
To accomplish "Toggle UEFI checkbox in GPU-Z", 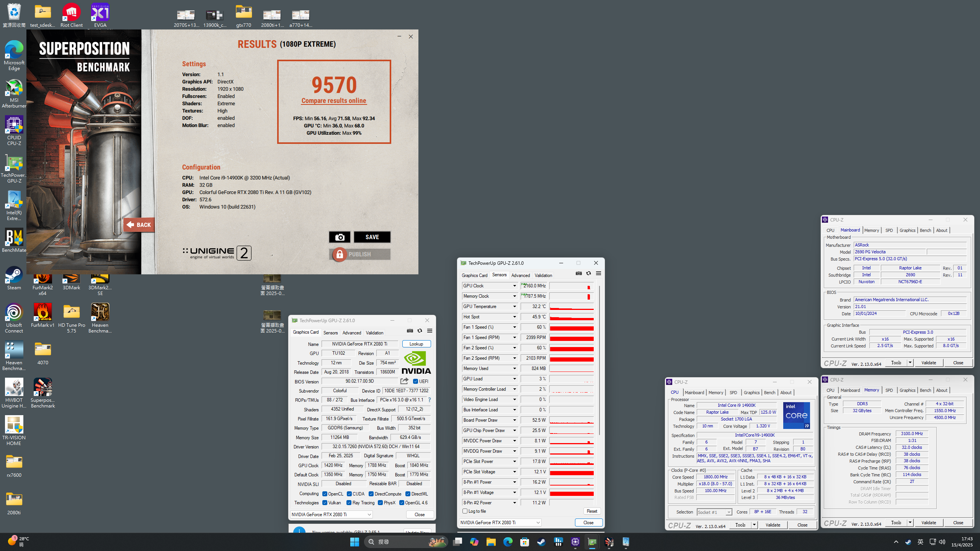I will pyautogui.click(x=415, y=381).
